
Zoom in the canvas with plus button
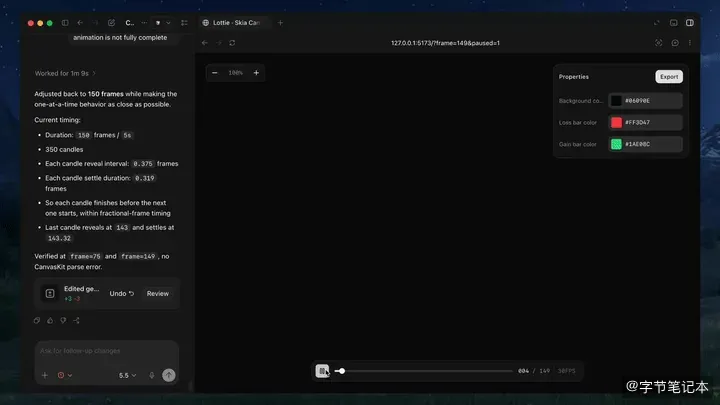(256, 73)
